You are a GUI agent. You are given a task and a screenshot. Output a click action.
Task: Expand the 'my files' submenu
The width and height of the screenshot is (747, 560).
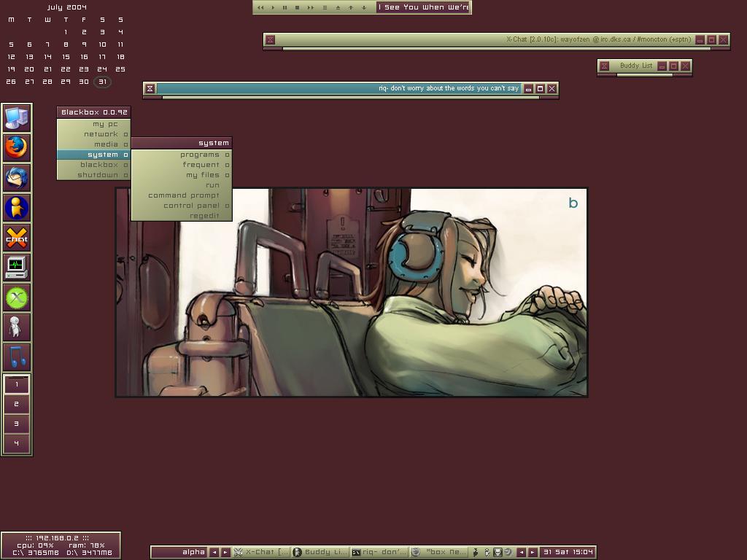click(182, 175)
